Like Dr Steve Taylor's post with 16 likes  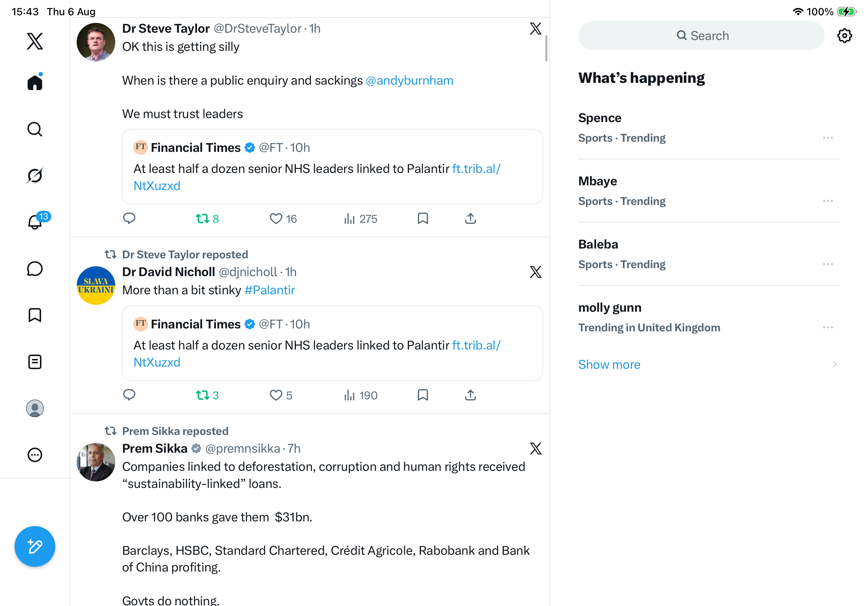pos(283,219)
